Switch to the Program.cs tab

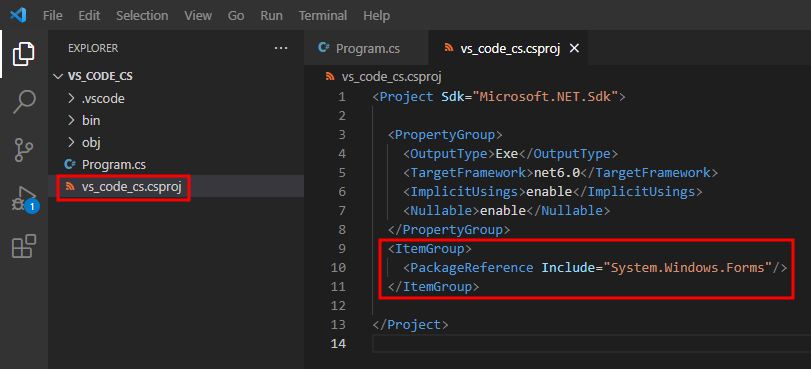(366, 49)
